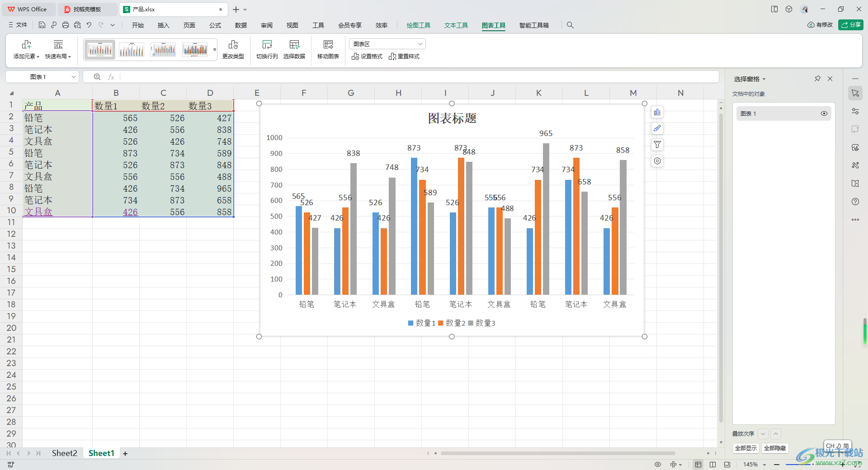Switch to the Text Tools (文本工具) tab
Viewport: 868px width, 470px height.
[x=456, y=25]
